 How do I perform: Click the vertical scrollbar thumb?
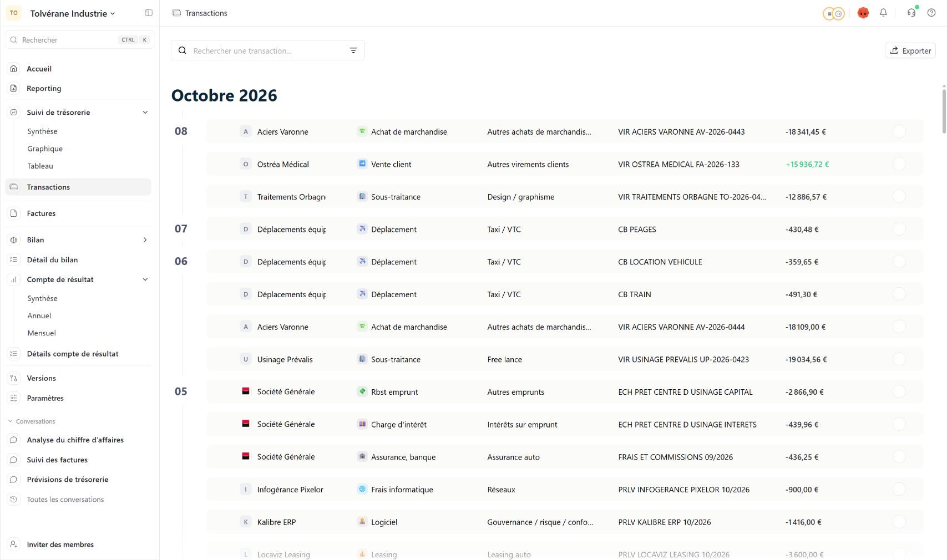pyautogui.click(x=944, y=111)
